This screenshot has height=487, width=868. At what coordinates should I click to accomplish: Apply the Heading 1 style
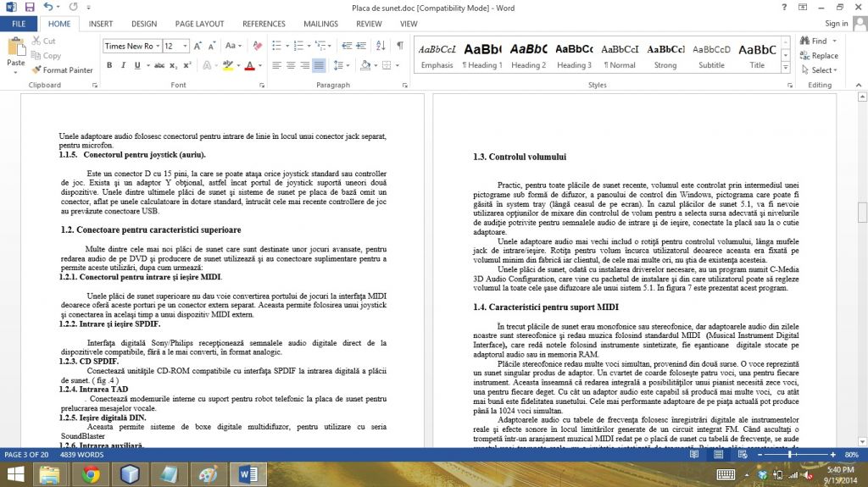(482, 55)
